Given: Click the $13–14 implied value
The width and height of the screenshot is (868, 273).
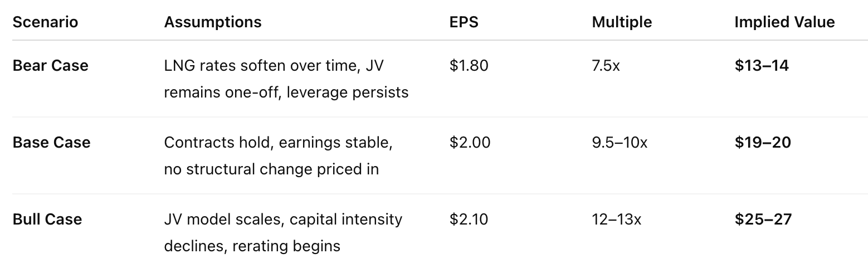Looking at the screenshot, I should 762,66.
